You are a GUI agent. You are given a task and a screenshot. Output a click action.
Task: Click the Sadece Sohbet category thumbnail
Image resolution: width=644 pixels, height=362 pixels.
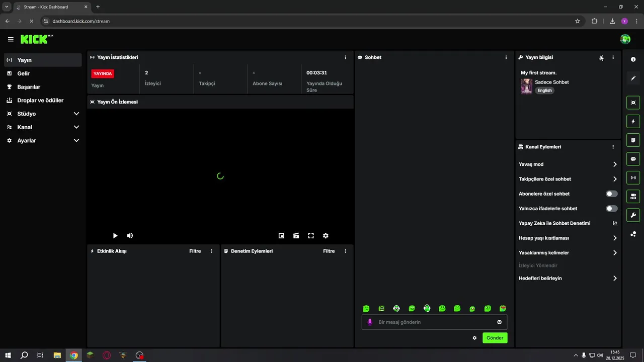point(526,86)
